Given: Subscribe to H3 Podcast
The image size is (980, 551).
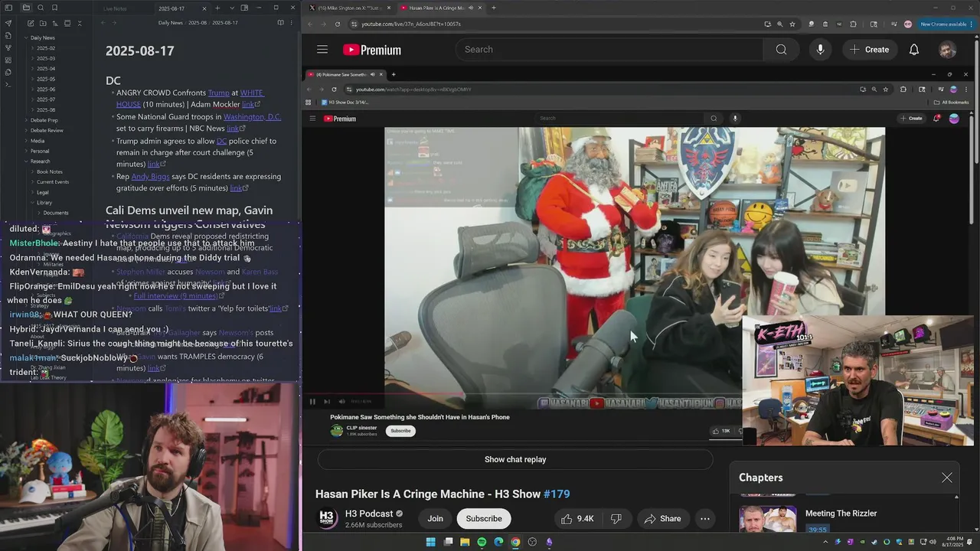Looking at the screenshot, I should point(484,519).
